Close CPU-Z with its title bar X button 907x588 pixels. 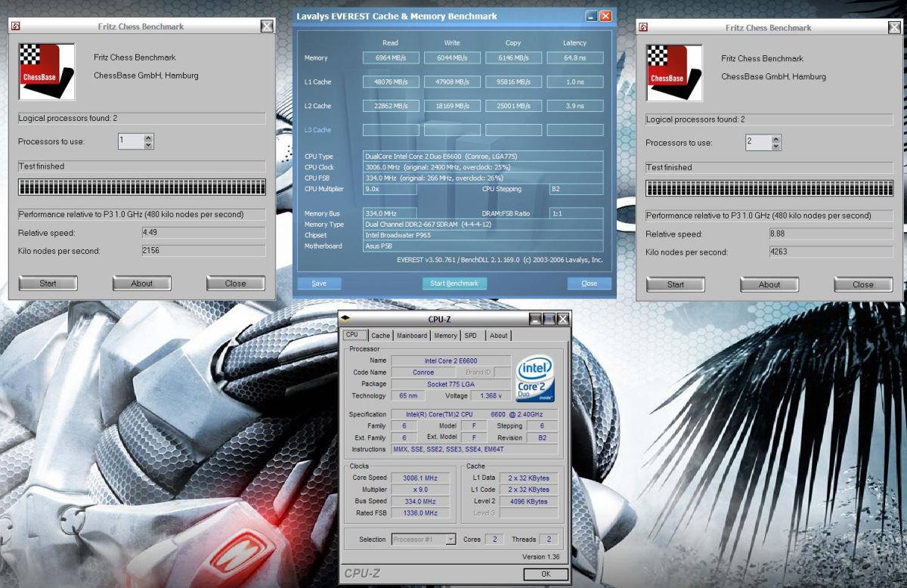click(563, 319)
